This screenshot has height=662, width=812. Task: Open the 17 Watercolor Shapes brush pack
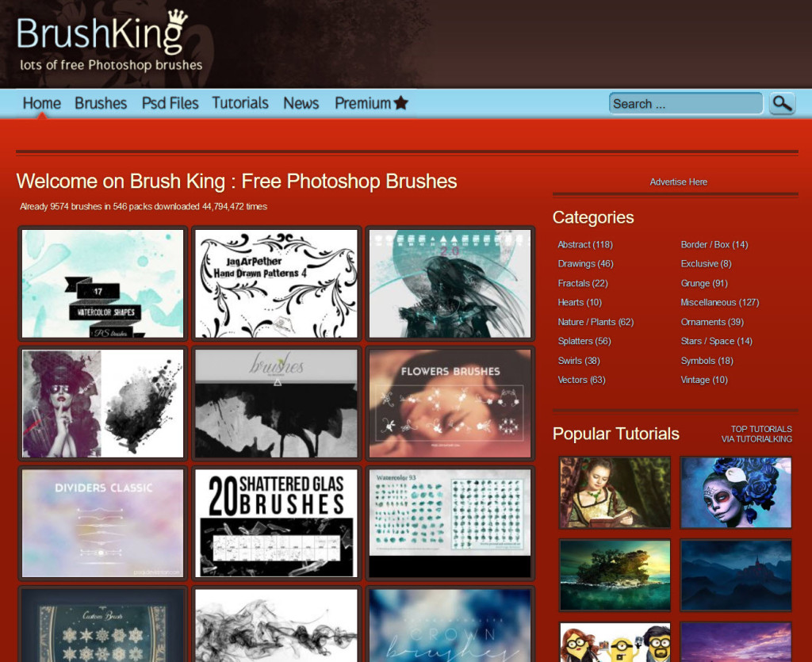click(x=103, y=284)
